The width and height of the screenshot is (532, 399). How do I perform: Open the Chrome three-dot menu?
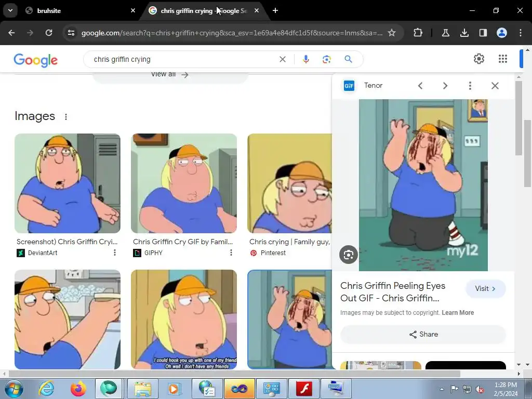[521, 33]
